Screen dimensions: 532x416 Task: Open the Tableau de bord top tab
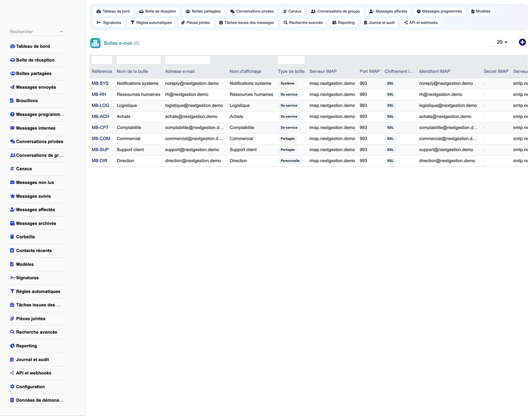click(113, 11)
